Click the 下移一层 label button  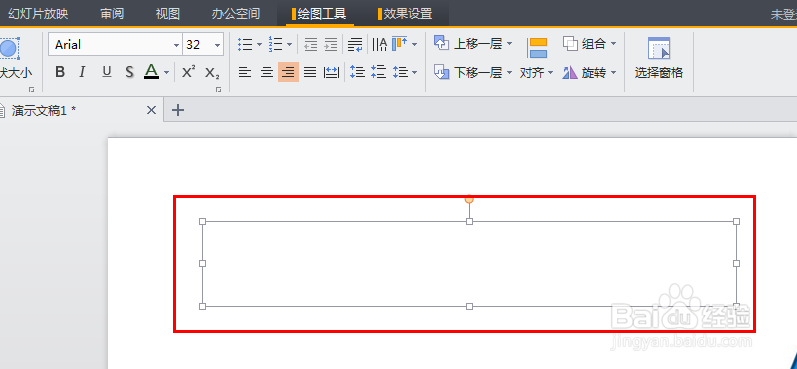click(478, 73)
